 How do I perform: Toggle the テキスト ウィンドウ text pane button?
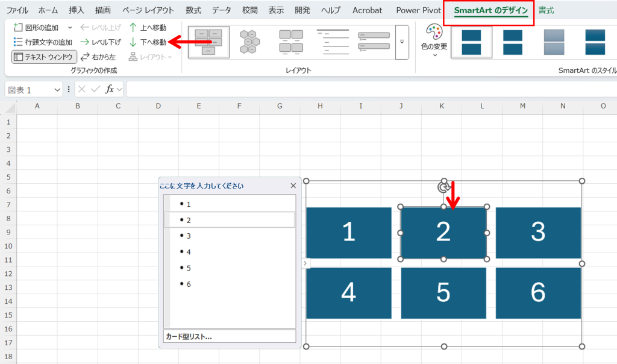point(45,57)
